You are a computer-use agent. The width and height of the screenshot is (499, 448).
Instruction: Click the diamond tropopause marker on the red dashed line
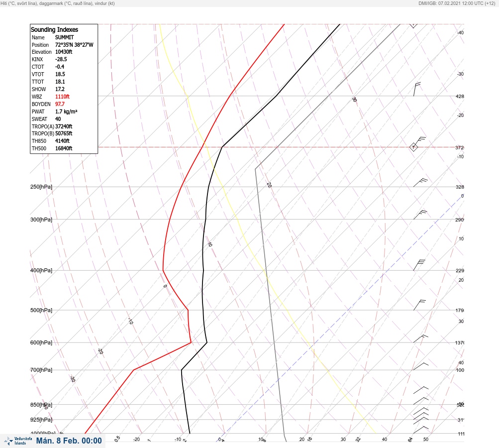(413, 147)
